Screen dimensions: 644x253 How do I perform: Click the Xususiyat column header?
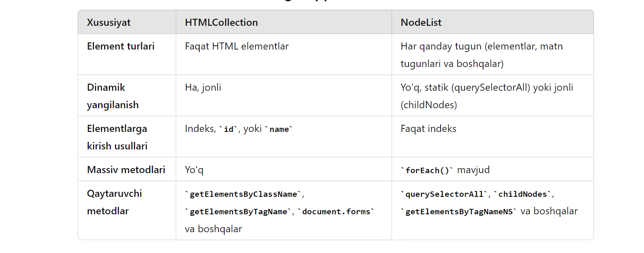point(108,22)
